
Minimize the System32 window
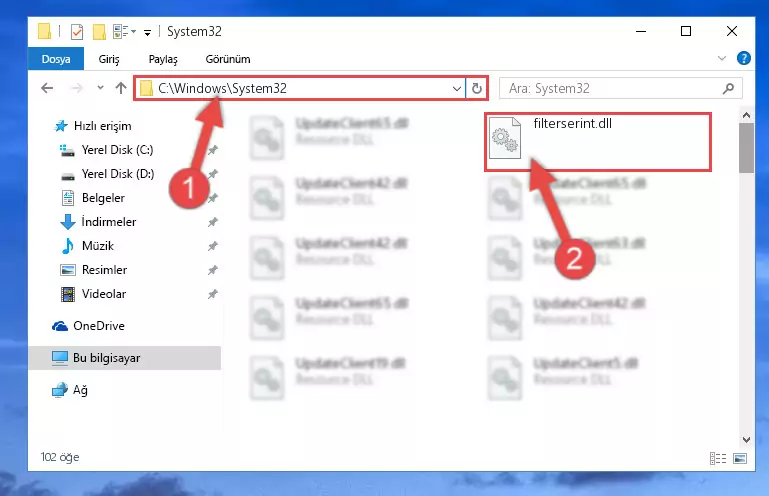click(x=641, y=31)
